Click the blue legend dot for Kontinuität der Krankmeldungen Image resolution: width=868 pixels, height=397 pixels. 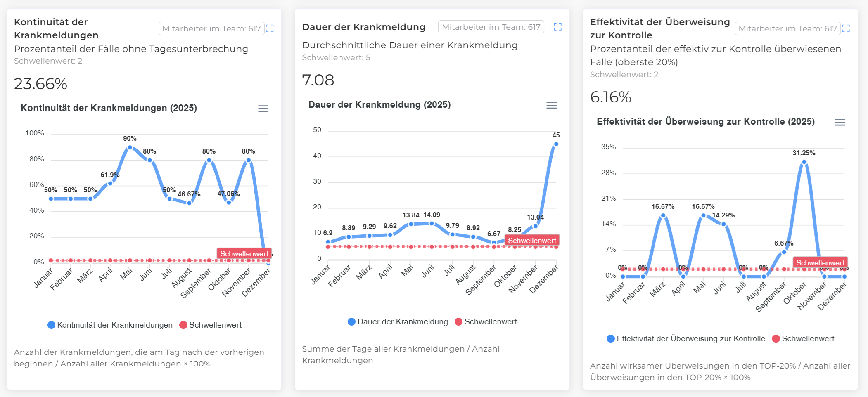tap(51, 325)
